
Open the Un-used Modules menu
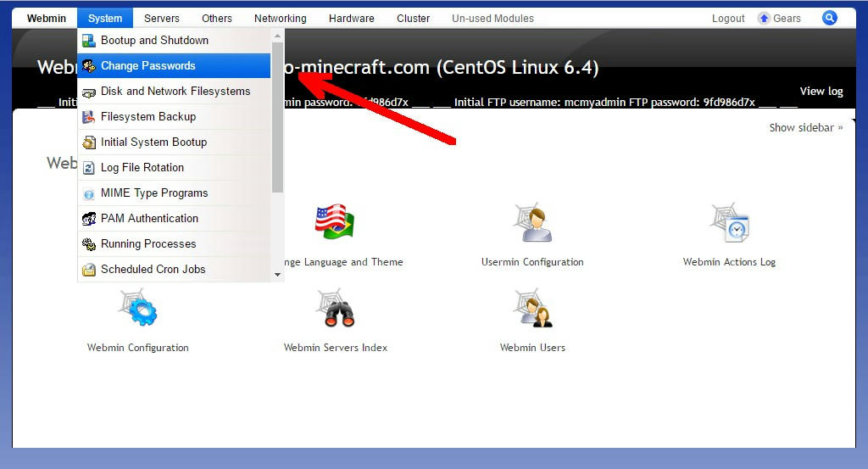click(492, 19)
